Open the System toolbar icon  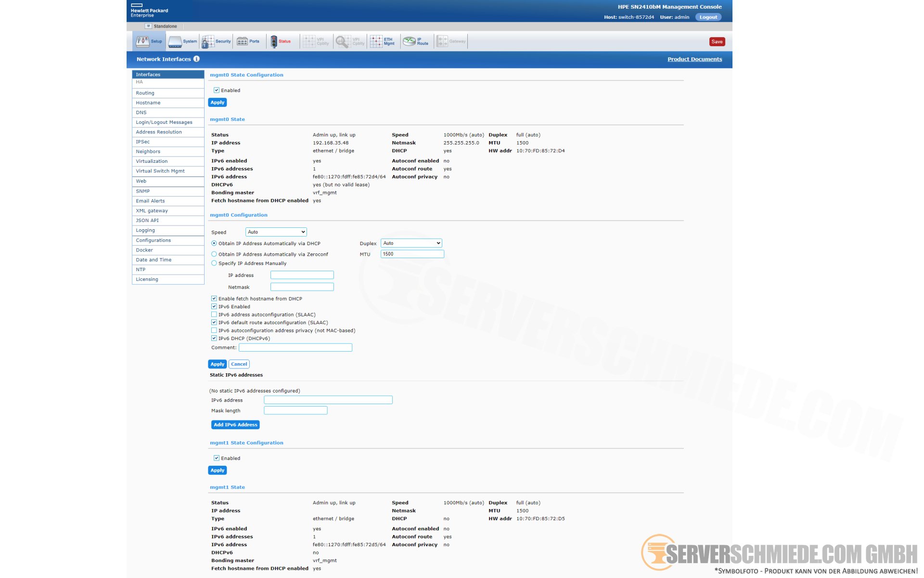tap(175, 41)
